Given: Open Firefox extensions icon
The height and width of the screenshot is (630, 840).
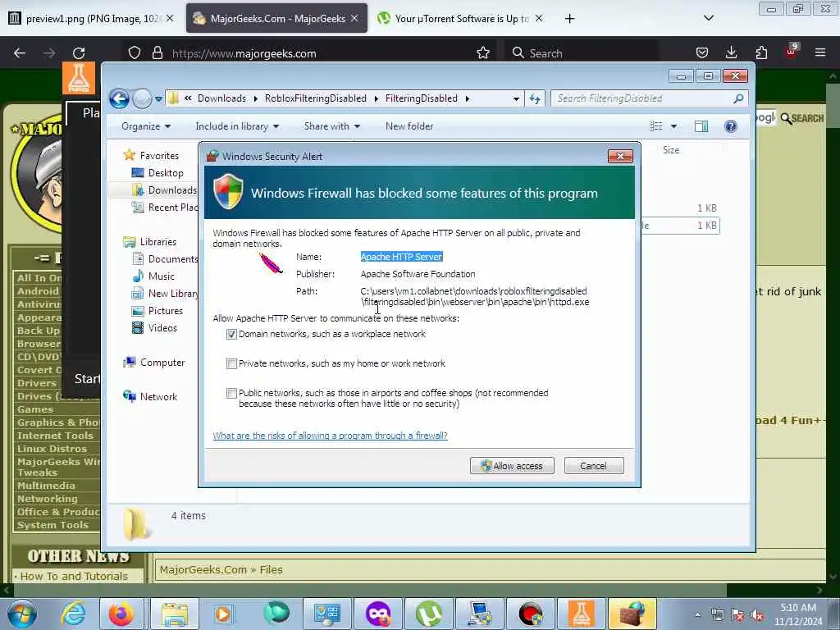Looking at the screenshot, I should (761, 52).
